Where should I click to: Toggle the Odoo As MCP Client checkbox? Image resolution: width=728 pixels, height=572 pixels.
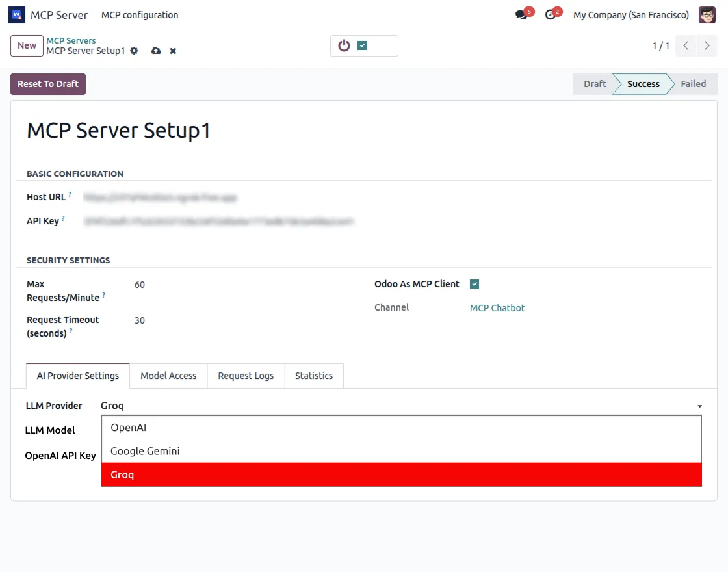[x=474, y=283]
